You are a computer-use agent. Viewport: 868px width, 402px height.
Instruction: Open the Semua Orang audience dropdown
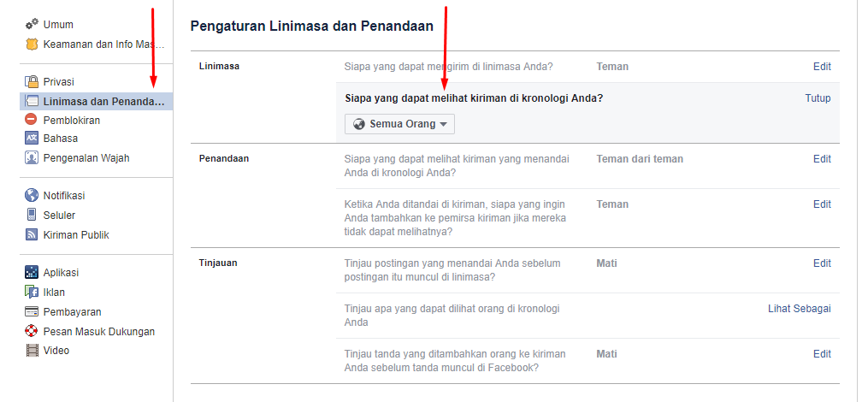400,124
